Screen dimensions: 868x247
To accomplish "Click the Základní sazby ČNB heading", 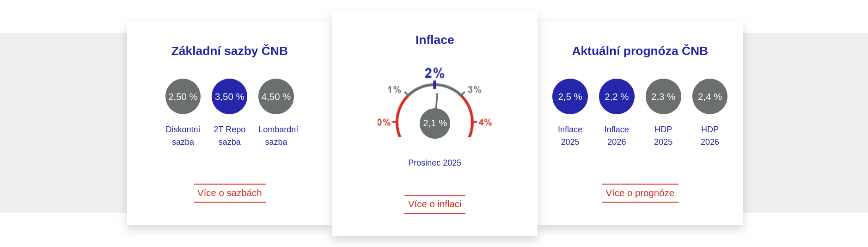I will point(230,51).
